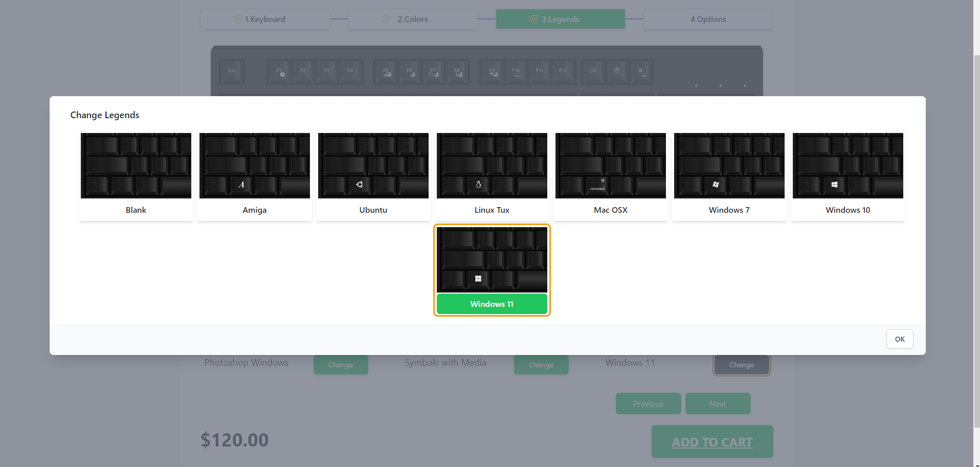Click the F10 key on keyboard preview
Viewport: 980px width, 467px height.
[516, 72]
